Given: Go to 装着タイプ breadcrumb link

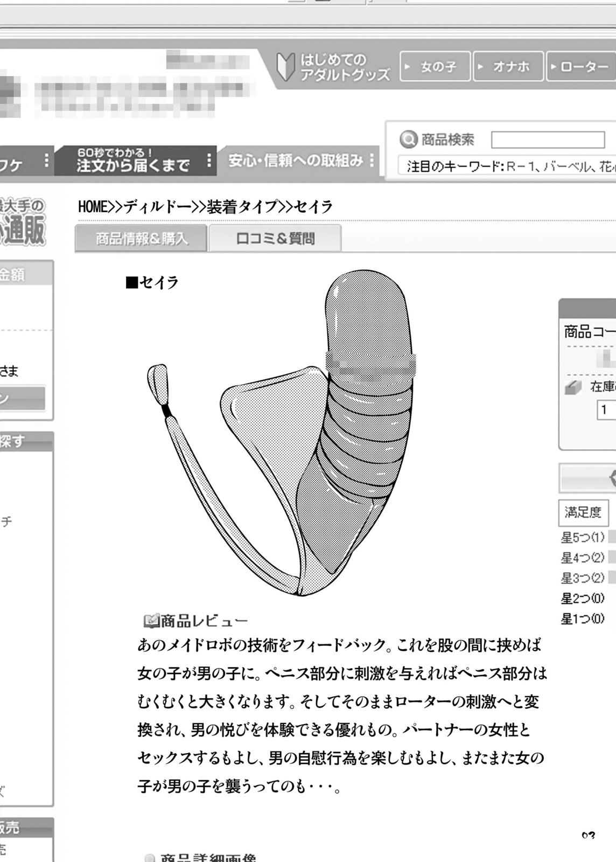Looking at the screenshot, I should tap(242, 207).
